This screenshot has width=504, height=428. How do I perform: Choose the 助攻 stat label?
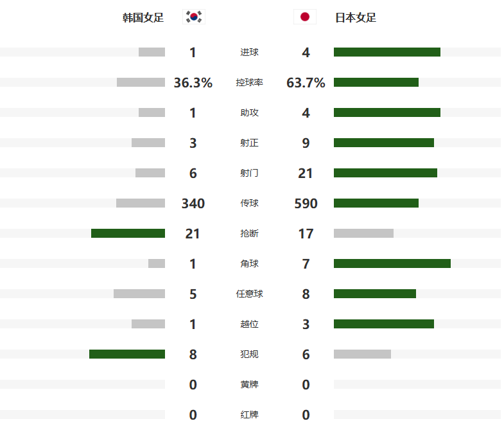coord(249,113)
